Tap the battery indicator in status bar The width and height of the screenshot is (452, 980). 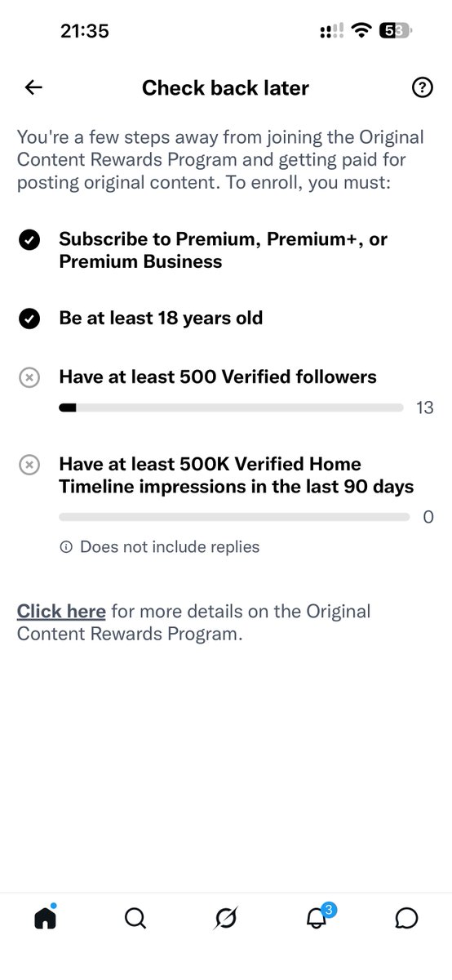[396, 31]
